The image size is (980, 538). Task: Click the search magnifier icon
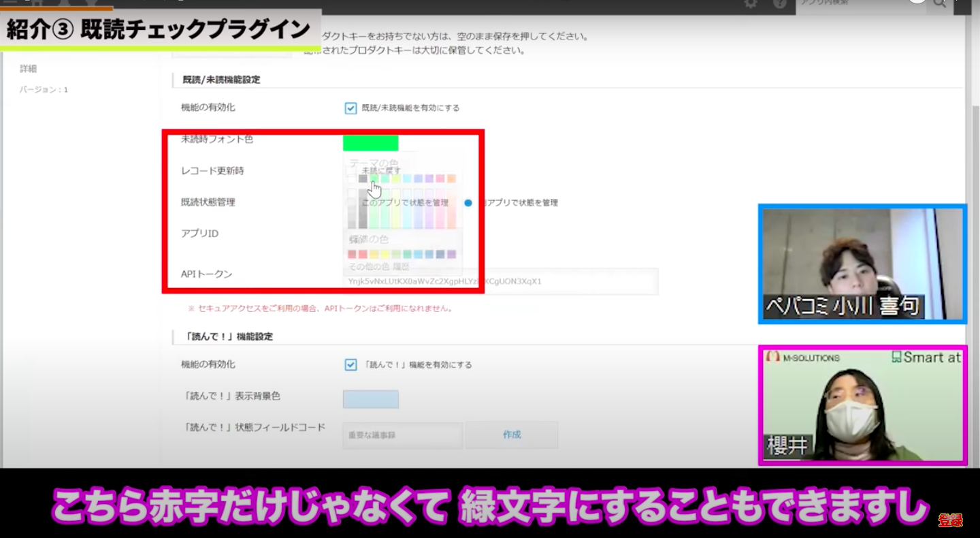point(940,4)
